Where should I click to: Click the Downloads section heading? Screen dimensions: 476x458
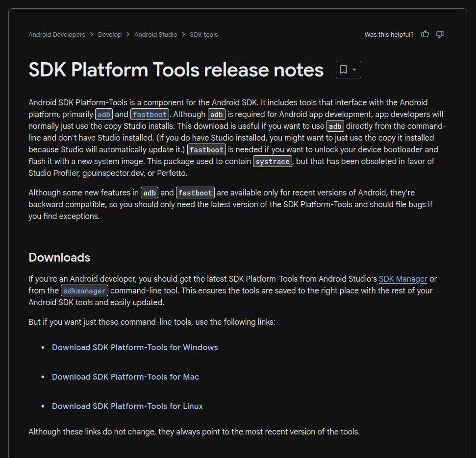click(x=59, y=258)
